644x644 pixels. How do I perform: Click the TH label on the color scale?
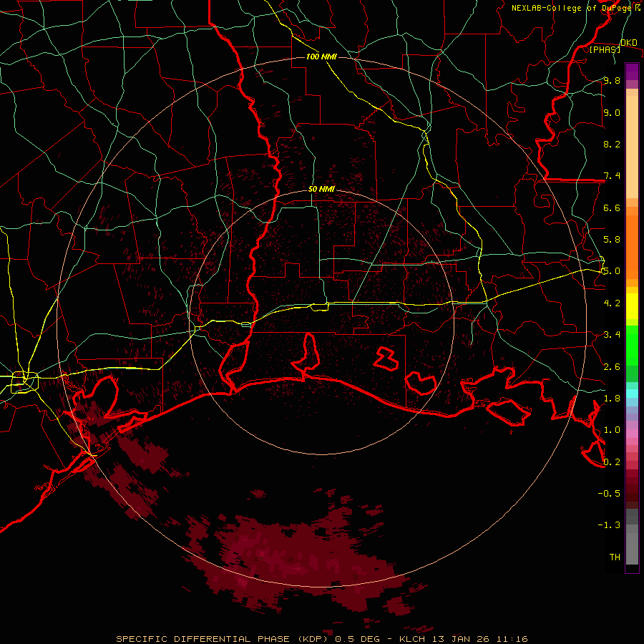coord(615,557)
